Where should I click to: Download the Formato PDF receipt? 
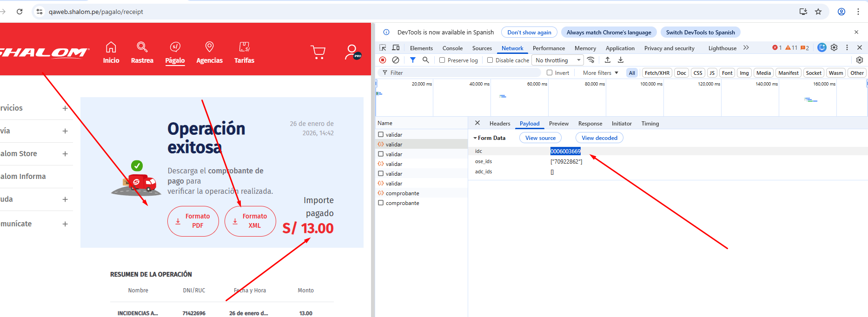[x=193, y=221]
